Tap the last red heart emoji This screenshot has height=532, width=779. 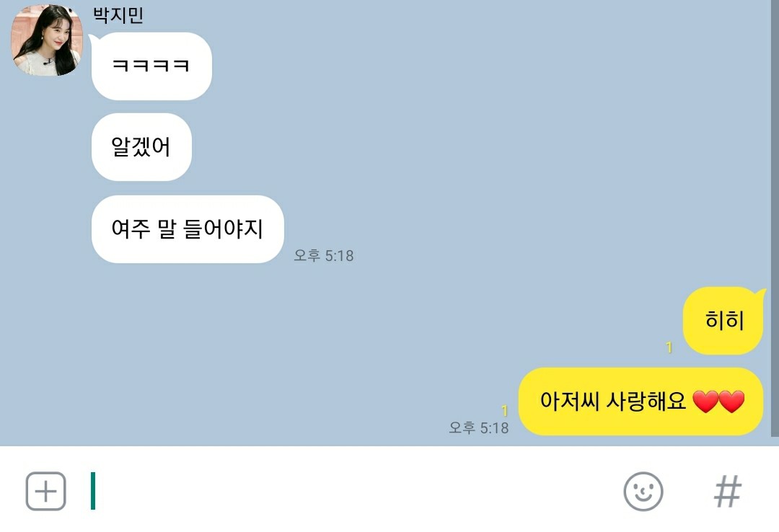click(732, 402)
